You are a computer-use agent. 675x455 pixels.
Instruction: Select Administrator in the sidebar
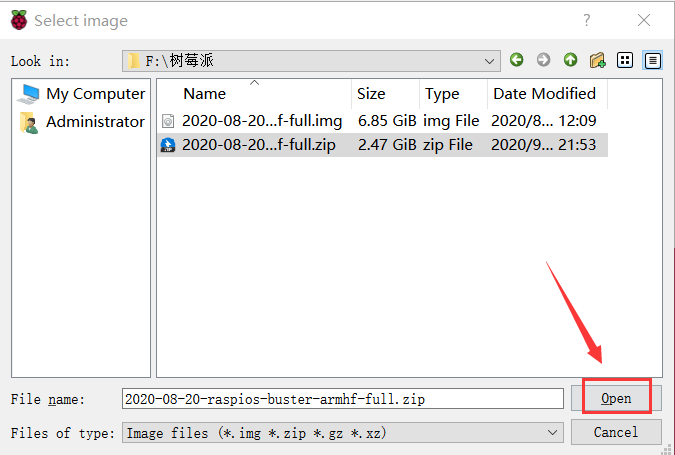pyautogui.click(x=81, y=122)
